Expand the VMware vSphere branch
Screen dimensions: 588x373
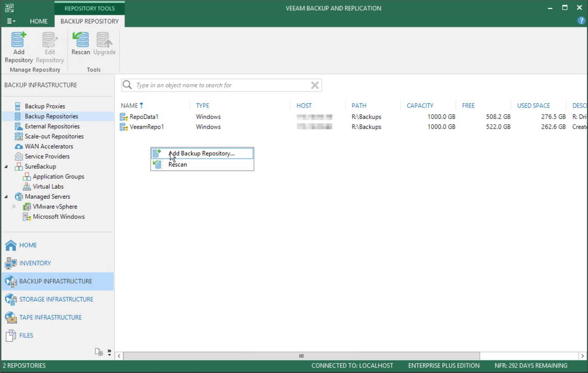pos(14,207)
